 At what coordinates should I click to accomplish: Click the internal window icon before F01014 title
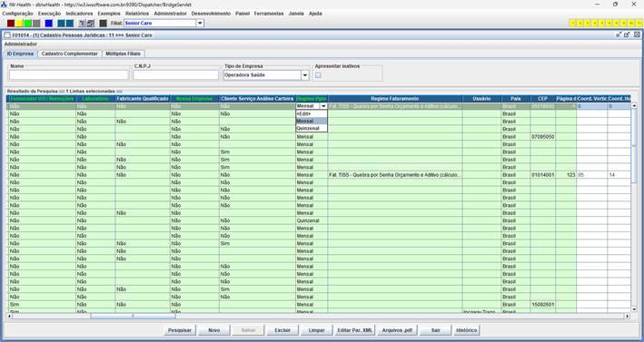coord(7,35)
